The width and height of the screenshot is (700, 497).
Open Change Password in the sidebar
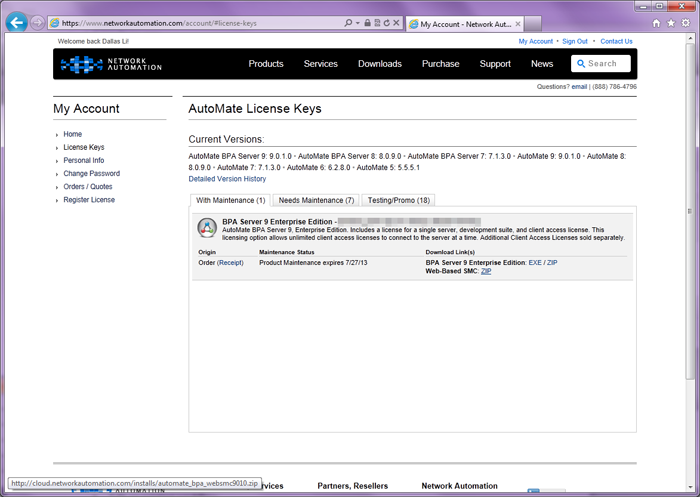92,173
